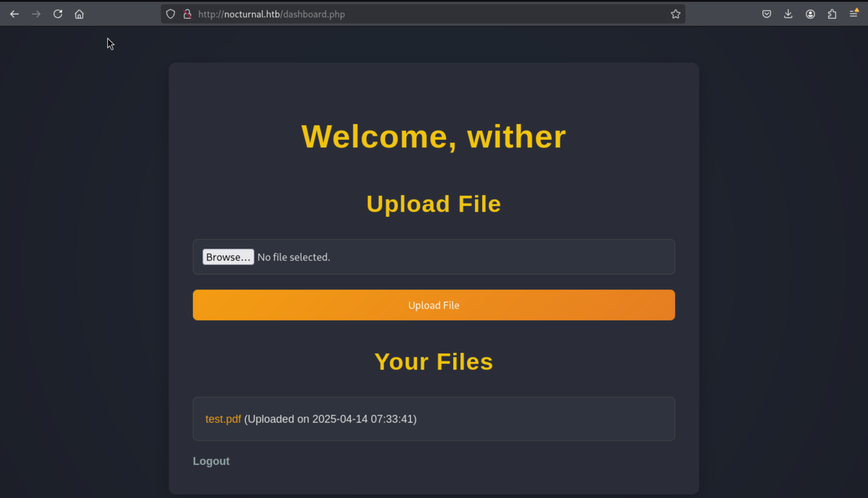Open the Extensions panel
The width and height of the screenshot is (868, 498).
coord(832,14)
